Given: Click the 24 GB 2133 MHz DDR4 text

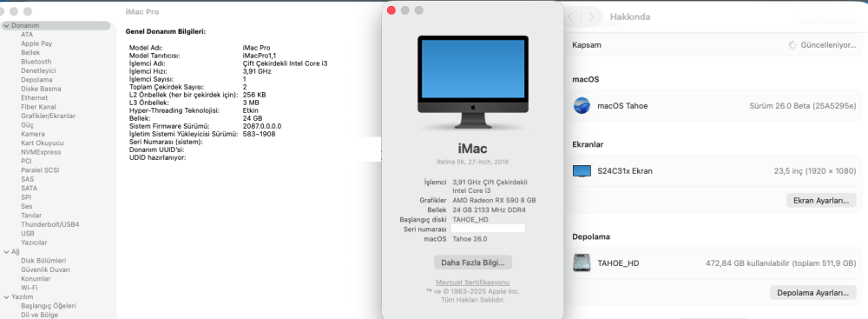Looking at the screenshot, I should 489,209.
